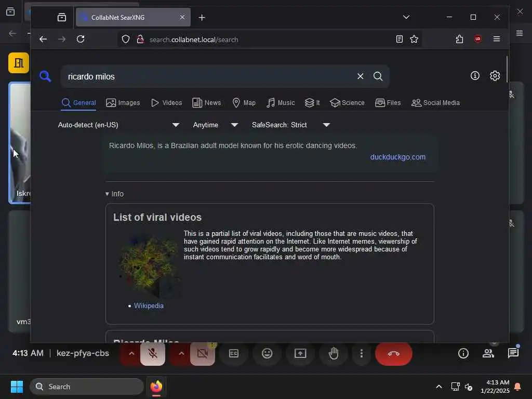Open meeting chat panel
Screen dimensions: 532x399
point(513,353)
